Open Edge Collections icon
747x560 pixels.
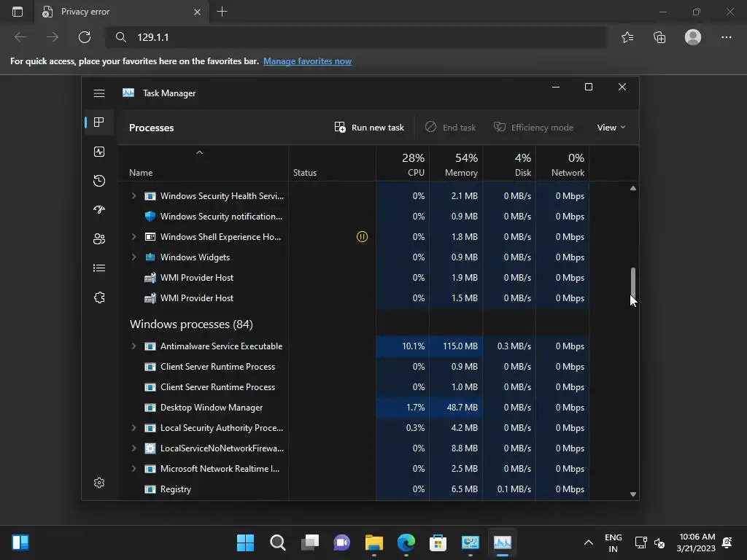click(659, 37)
